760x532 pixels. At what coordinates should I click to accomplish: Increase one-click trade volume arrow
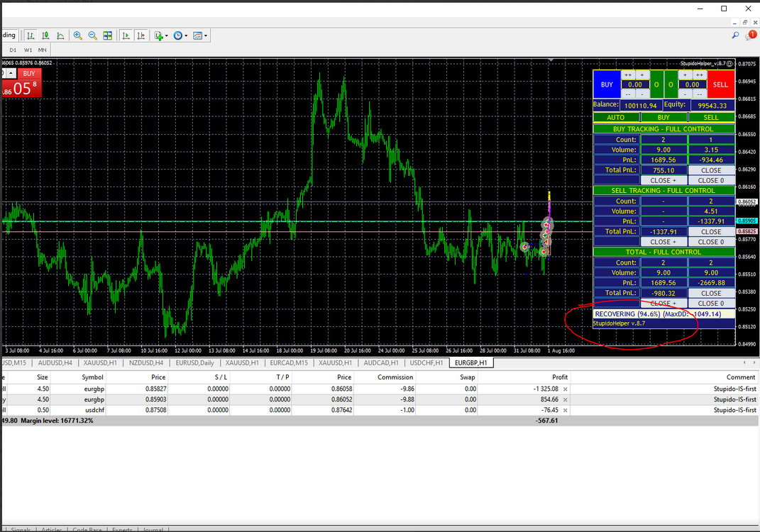click(x=10, y=73)
